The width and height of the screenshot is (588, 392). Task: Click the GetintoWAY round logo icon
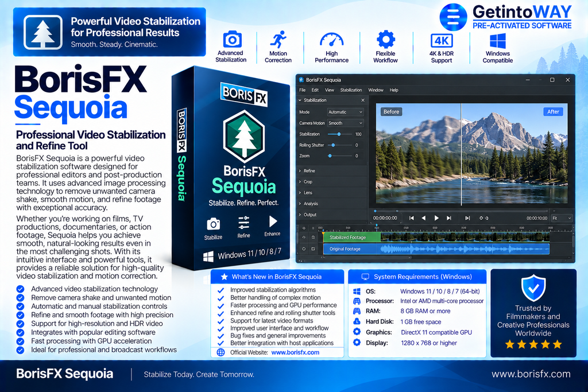[453, 17]
